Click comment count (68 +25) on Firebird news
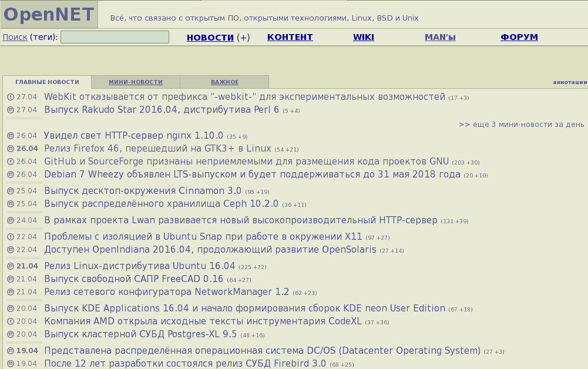Image resolution: width=588 pixels, height=369 pixels. click(342, 365)
